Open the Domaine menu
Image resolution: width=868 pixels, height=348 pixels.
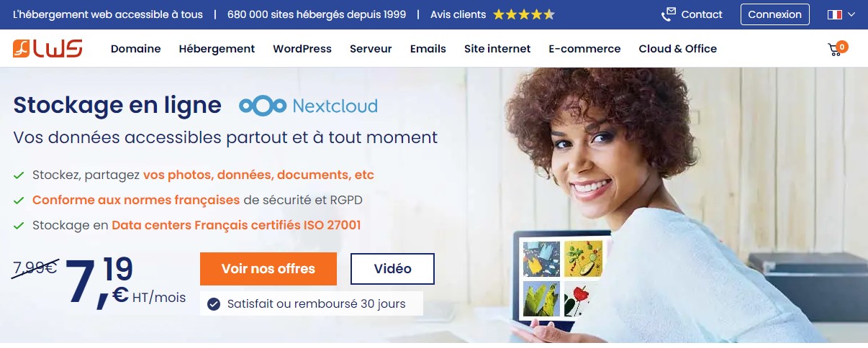(136, 49)
